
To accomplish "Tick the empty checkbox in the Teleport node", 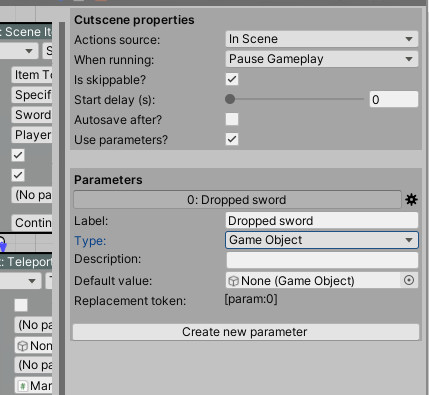I will tap(21, 305).
